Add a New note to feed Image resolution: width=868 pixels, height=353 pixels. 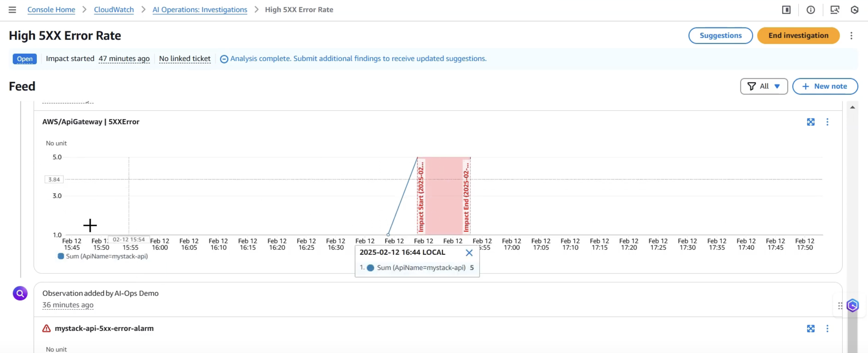point(825,86)
